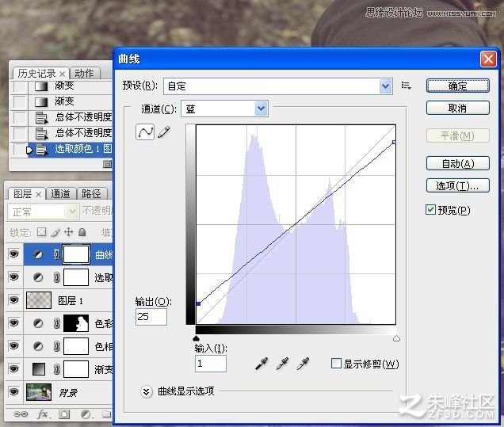Hide the Color Balance layer

[x=13, y=323]
